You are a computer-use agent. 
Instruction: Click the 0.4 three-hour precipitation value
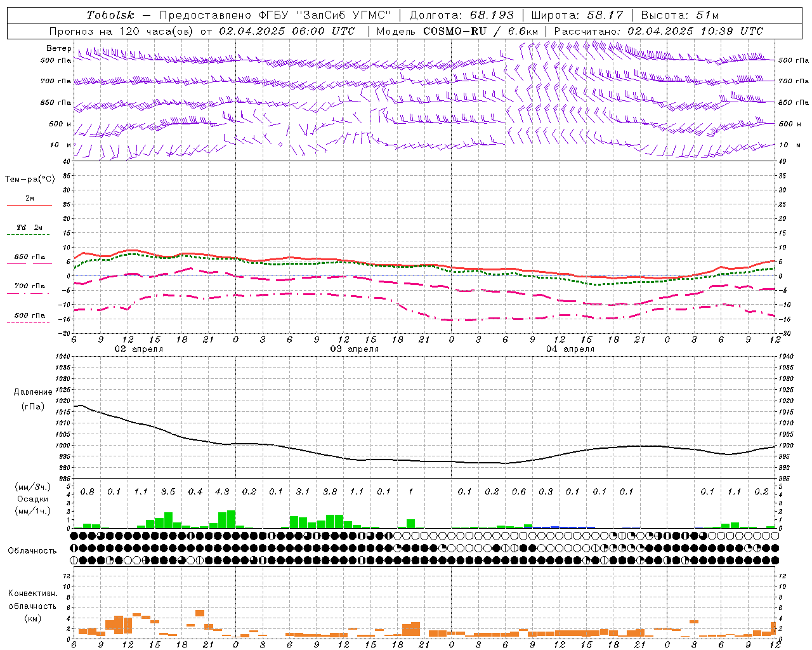pos(195,492)
